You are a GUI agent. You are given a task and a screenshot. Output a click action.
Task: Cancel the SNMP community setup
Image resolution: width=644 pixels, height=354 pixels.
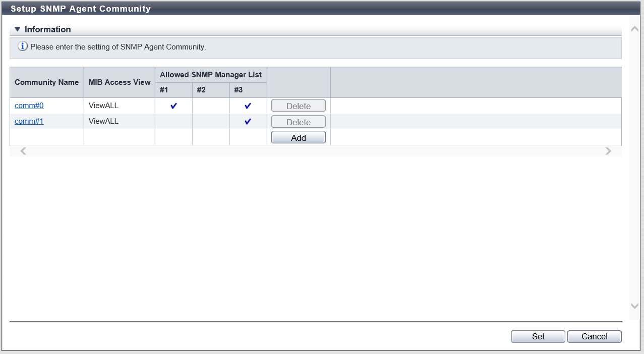point(594,336)
